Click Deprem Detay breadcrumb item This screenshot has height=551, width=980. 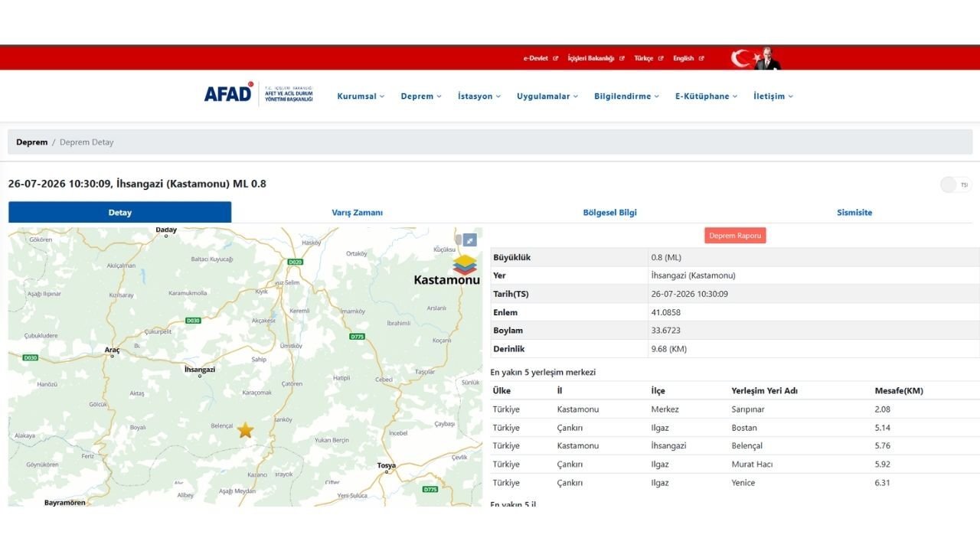point(87,142)
